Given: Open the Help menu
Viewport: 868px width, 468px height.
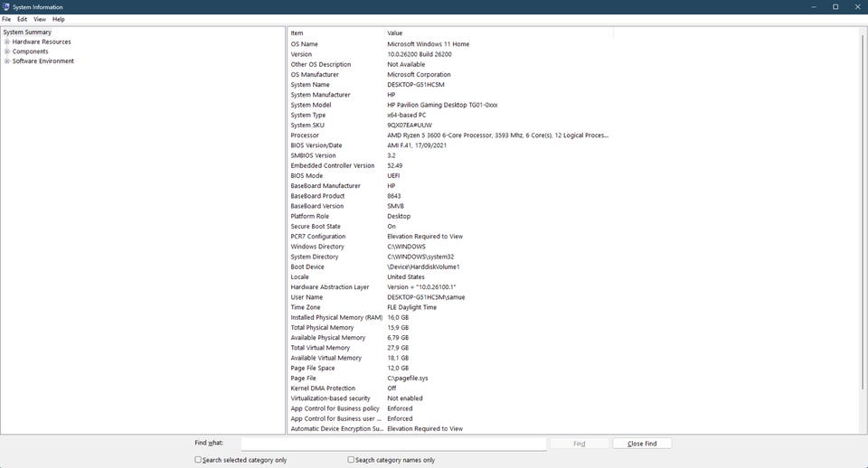Looking at the screenshot, I should click(59, 19).
